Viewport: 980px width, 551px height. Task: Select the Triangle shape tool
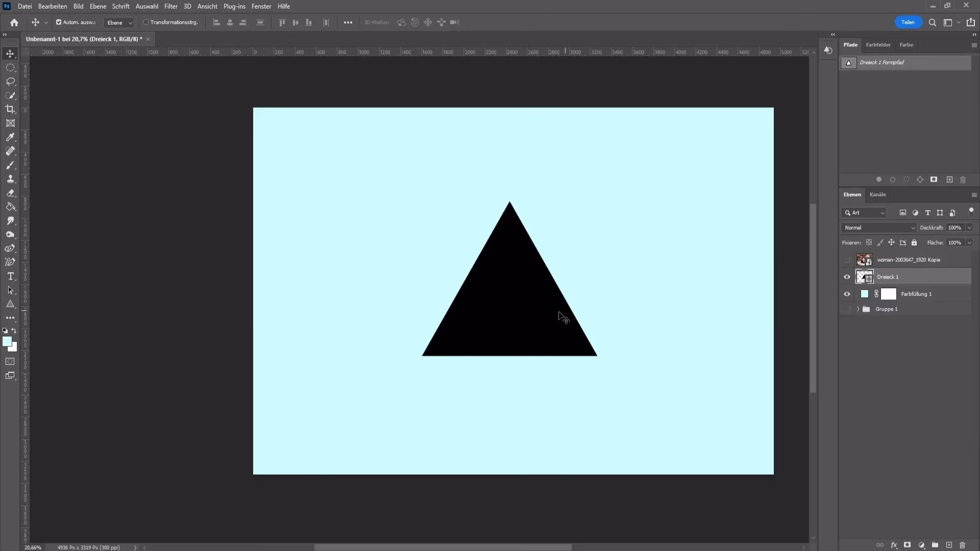coord(10,304)
